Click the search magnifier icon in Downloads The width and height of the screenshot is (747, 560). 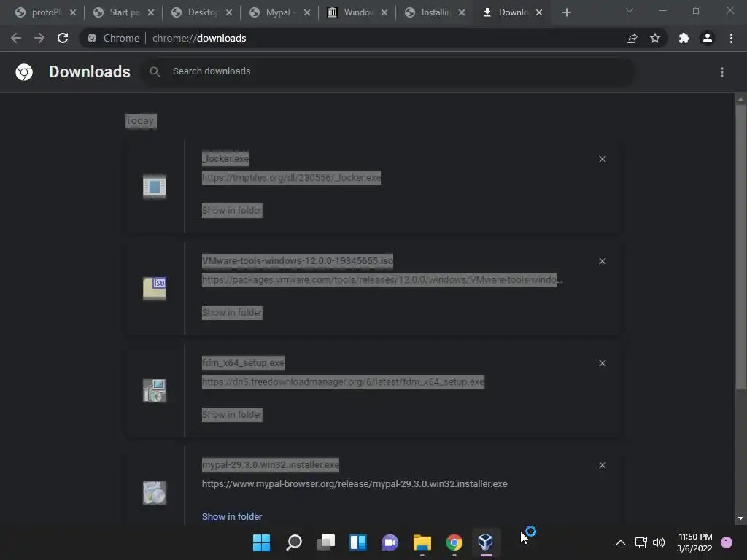tap(155, 71)
